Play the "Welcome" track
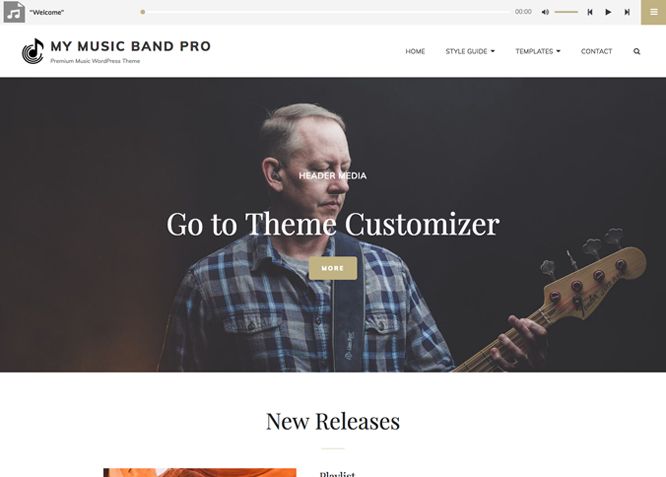 tap(608, 12)
